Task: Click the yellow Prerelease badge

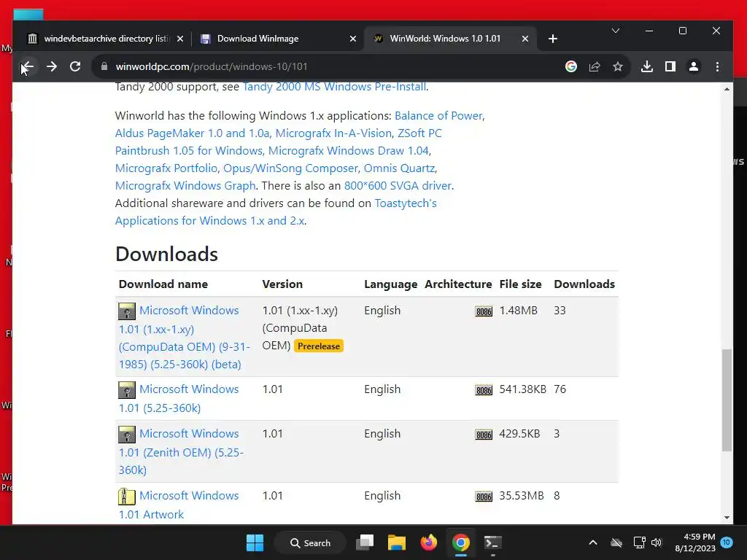Action: coord(319,346)
